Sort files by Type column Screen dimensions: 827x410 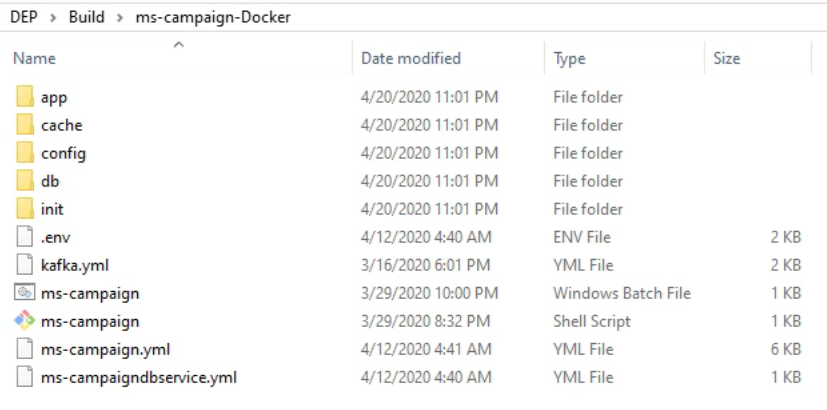(569, 59)
